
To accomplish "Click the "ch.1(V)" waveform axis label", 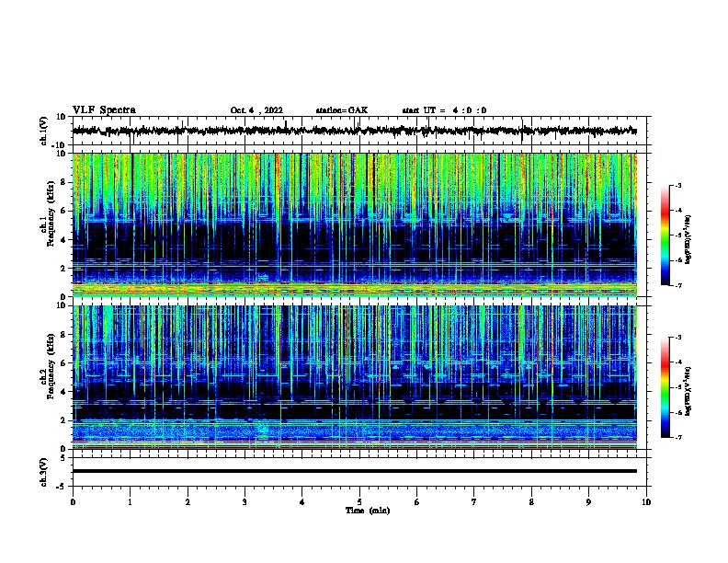I will 44,131.
